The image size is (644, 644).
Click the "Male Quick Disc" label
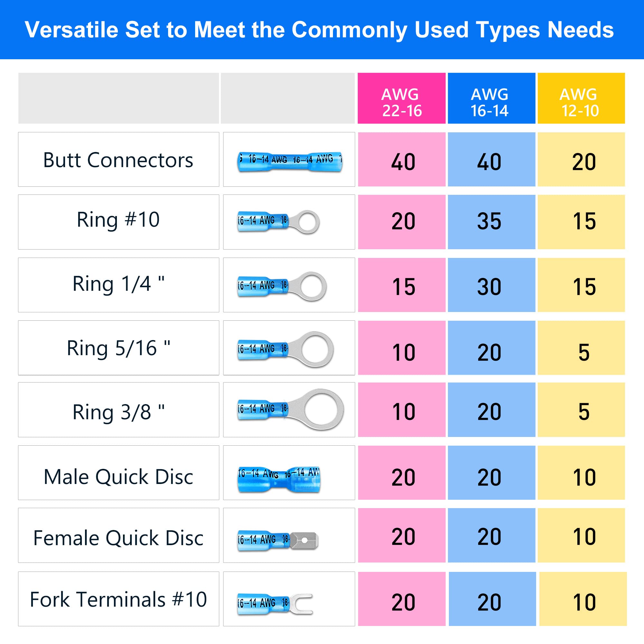[118, 477]
